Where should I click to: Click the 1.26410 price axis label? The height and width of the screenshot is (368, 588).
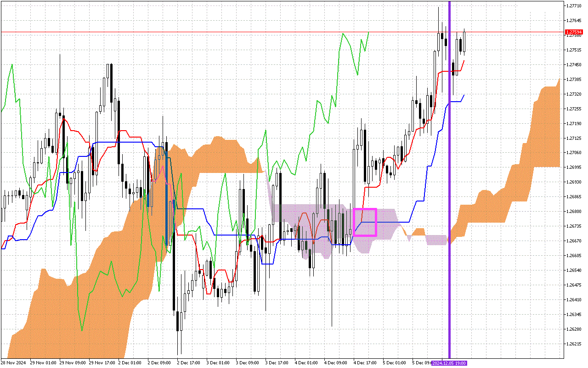pos(574,300)
